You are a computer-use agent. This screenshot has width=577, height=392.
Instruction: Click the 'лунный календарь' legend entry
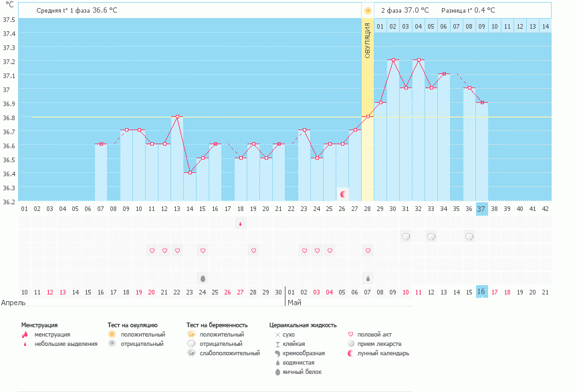pos(382,353)
